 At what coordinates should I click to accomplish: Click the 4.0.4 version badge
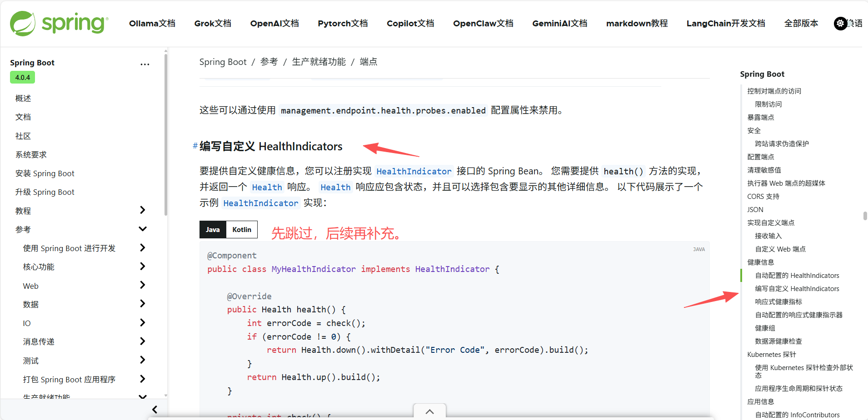click(x=22, y=78)
